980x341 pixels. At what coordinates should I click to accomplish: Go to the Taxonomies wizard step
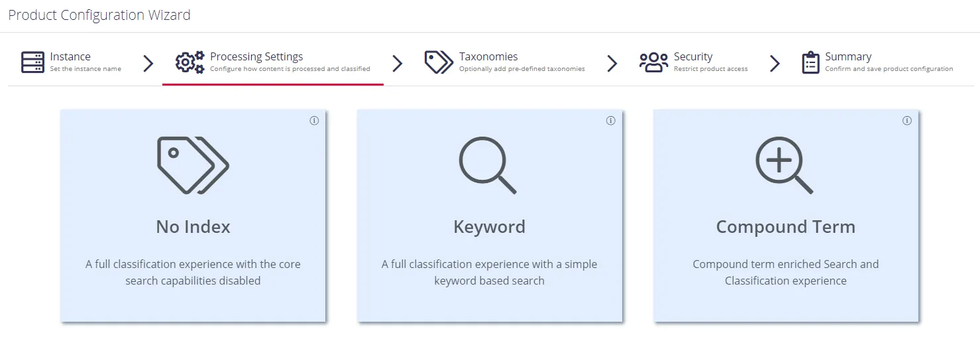pyautogui.click(x=488, y=57)
